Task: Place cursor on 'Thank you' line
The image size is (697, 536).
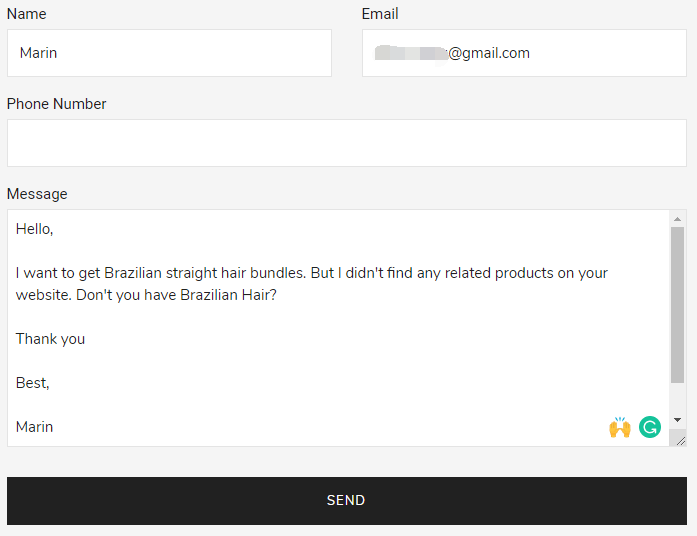Action: (x=50, y=339)
